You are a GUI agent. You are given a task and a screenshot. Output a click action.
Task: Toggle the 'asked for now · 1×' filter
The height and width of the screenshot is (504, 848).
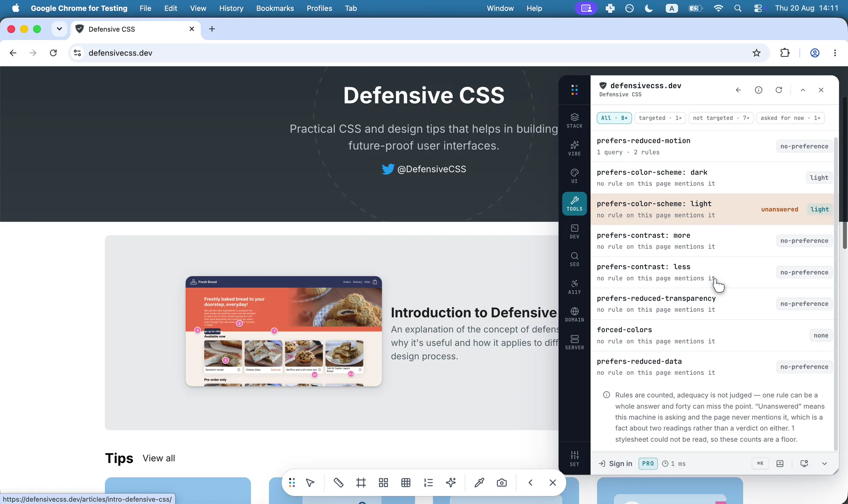click(x=790, y=118)
